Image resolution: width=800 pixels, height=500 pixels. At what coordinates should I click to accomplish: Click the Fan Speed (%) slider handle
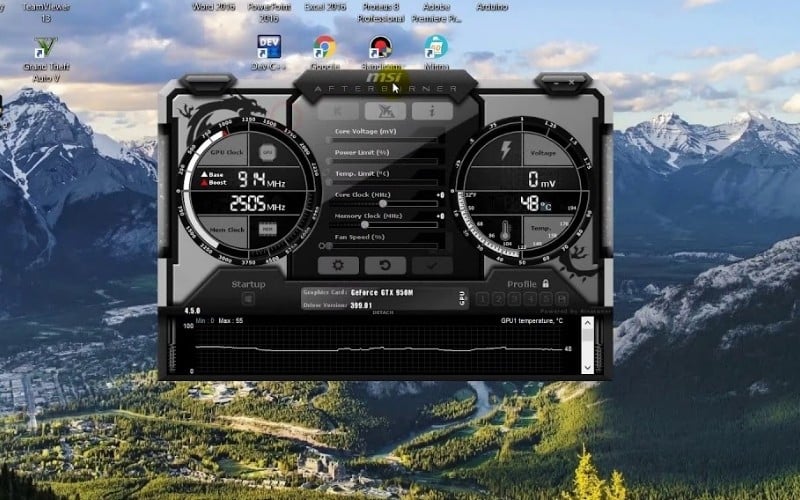coord(328,245)
